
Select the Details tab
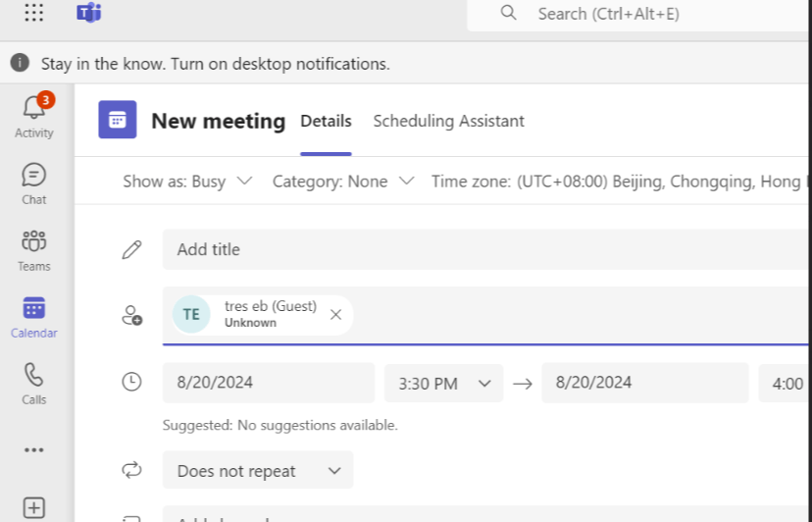point(326,122)
